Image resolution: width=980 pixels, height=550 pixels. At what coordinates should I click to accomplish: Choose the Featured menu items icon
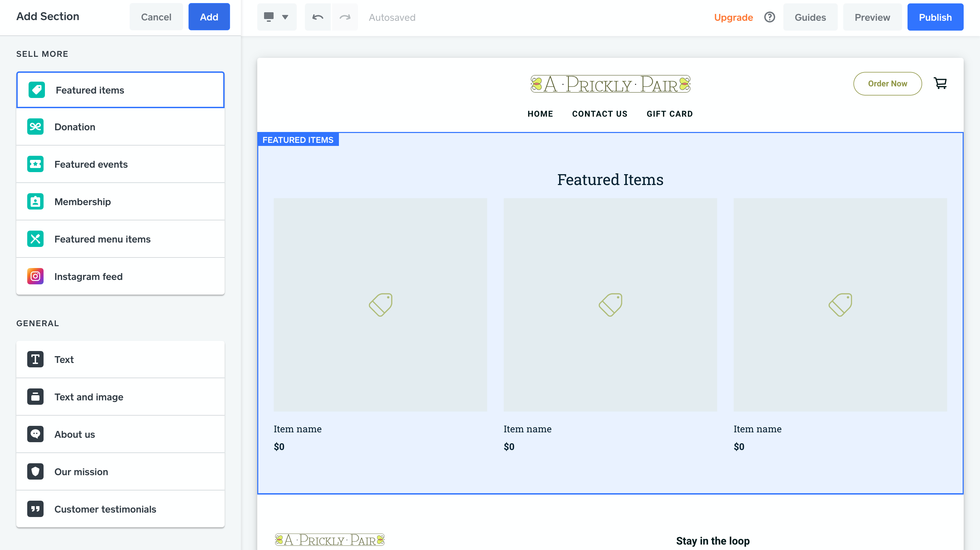(35, 239)
